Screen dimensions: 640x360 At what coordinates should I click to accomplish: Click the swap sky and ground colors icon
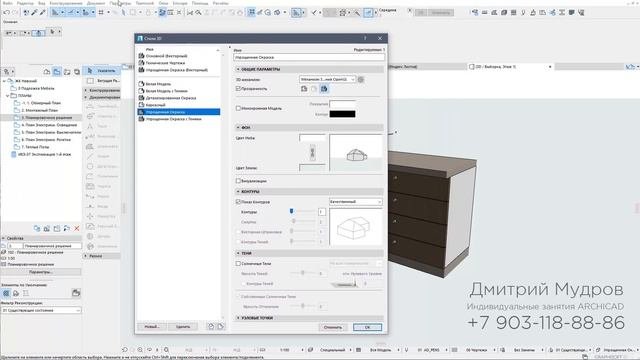click(x=312, y=152)
